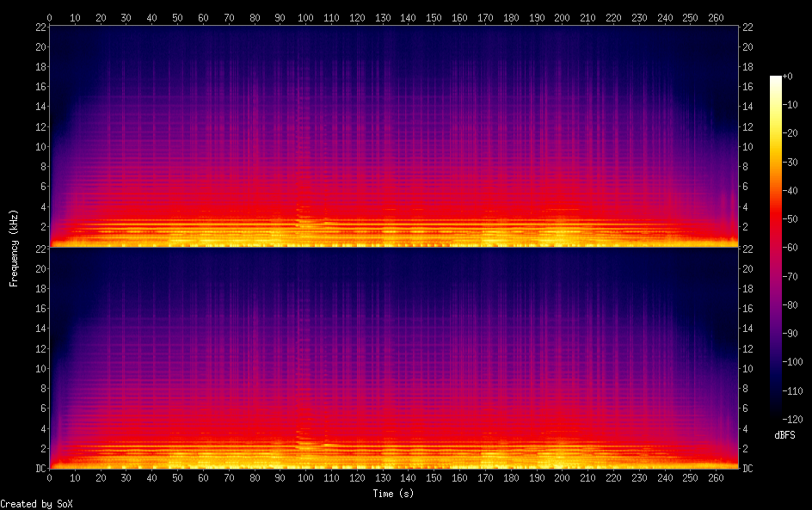Screen dimensions: 812x510
Task: Click the 150 label on the bottom time axis
Action: pyautogui.click(x=434, y=477)
